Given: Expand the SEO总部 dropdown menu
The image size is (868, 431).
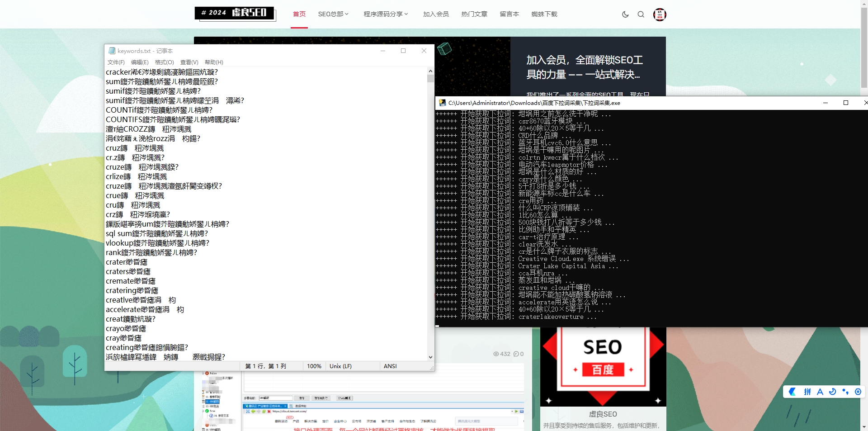Looking at the screenshot, I should [333, 14].
